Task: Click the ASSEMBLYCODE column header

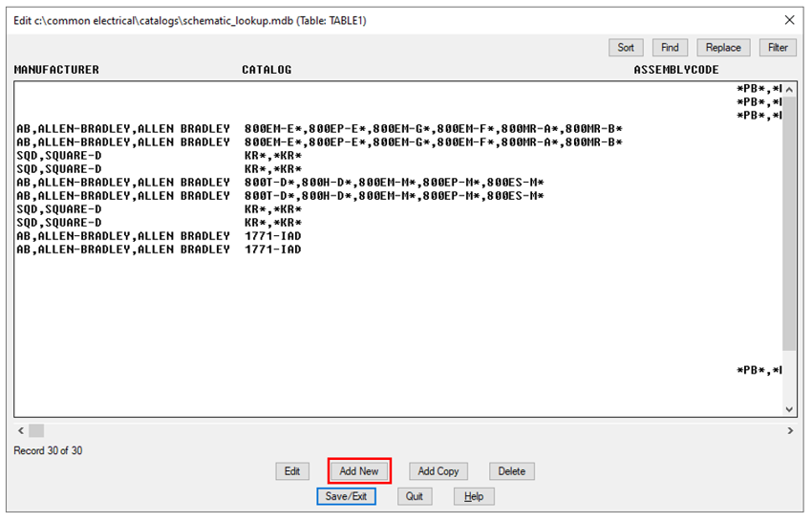Action: (676, 70)
